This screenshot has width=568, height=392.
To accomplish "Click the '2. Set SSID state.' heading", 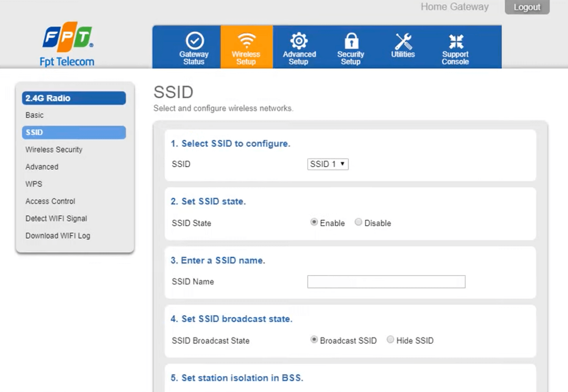I will (208, 201).
